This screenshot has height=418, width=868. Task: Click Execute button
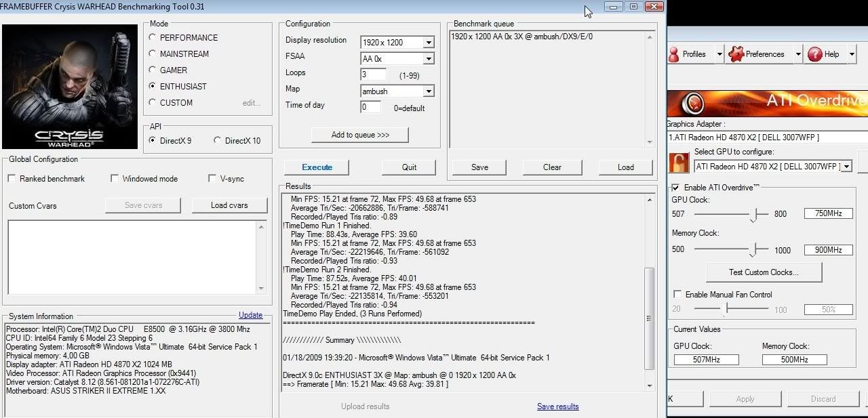(x=317, y=167)
